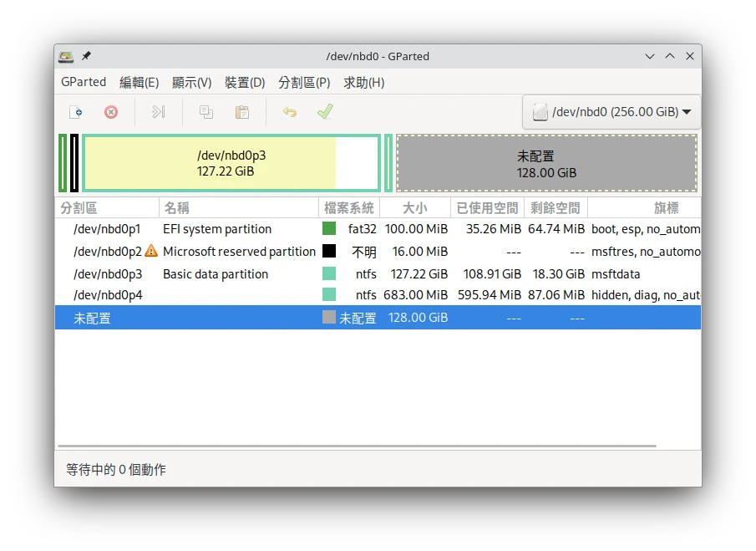The height and width of the screenshot is (551, 756).
Task: Click the disk icon in device selector
Action: point(540,112)
